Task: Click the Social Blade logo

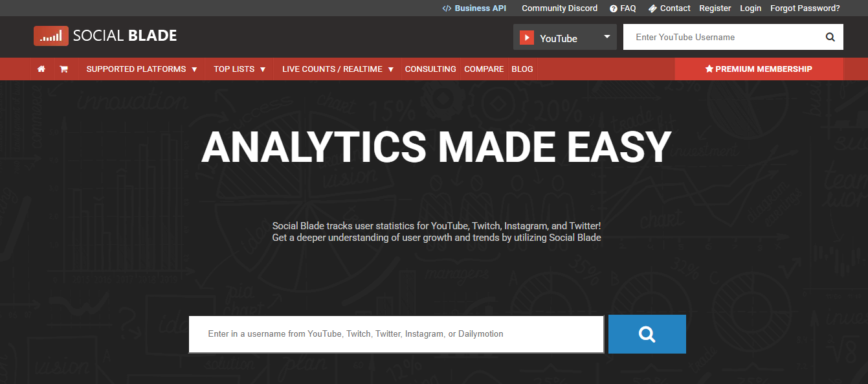Action: coord(106,36)
